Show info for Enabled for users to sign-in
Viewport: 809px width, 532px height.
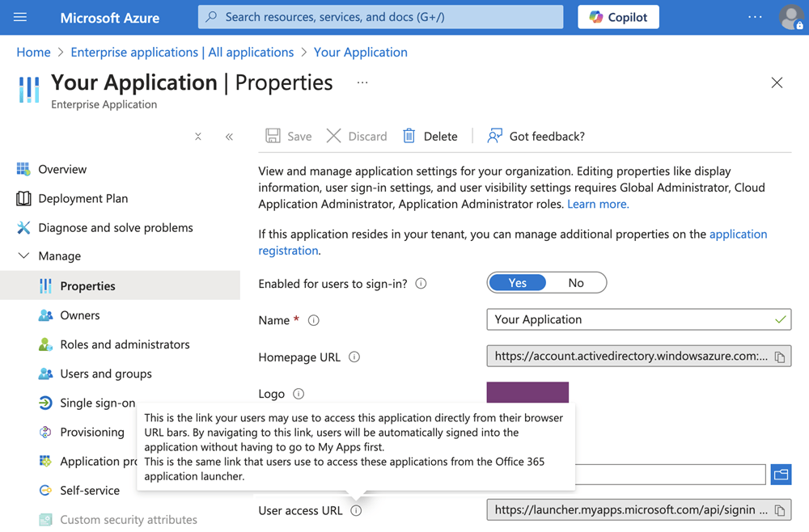tap(421, 284)
